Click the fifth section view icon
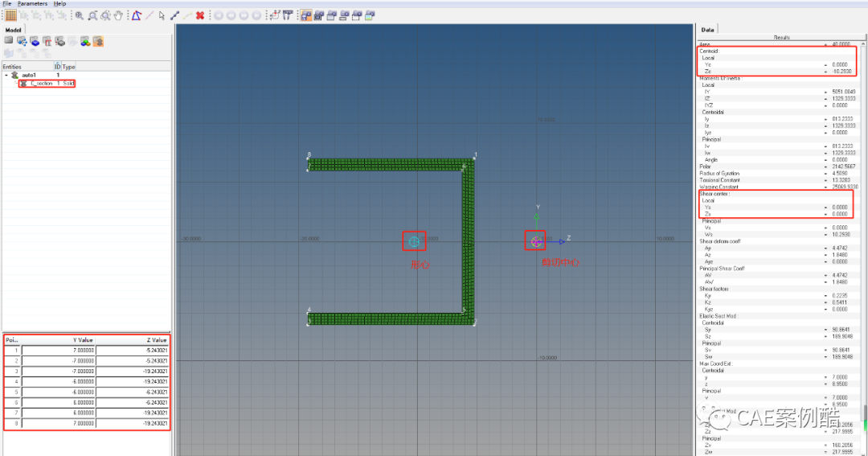Image resolution: width=868 pixels, height=456 pixels. (x=357, y=15)
